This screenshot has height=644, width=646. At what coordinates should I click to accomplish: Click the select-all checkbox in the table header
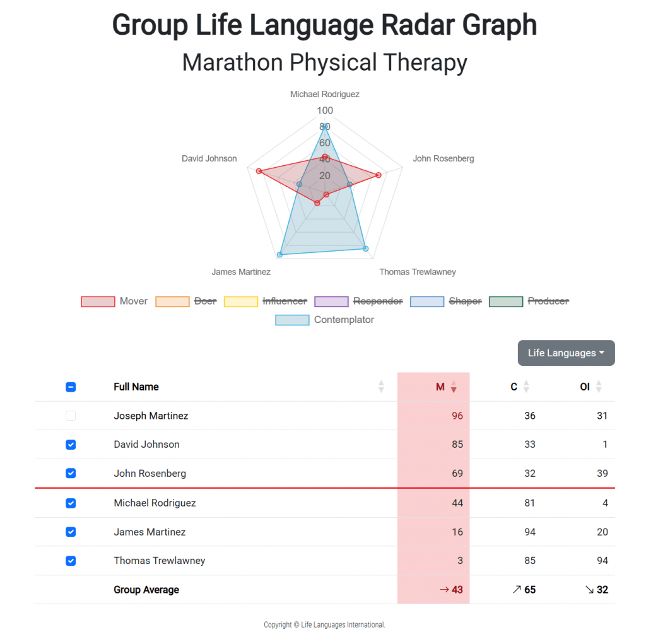(x=71, y=387)
